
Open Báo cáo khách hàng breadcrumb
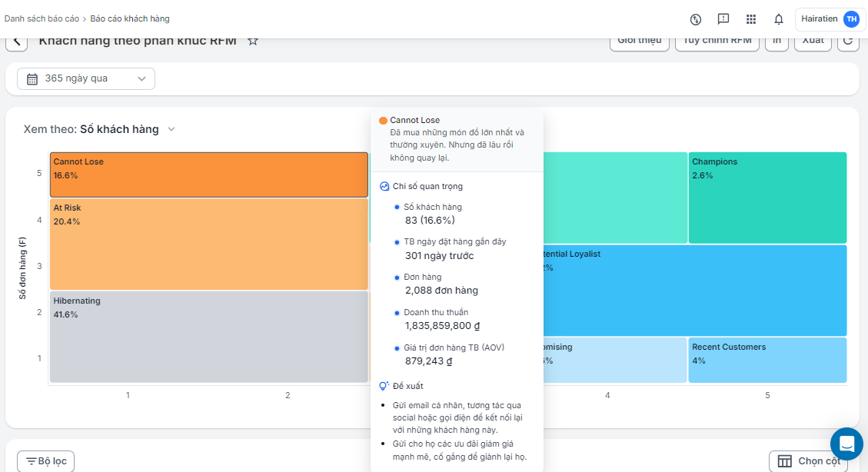pos(130,18)
